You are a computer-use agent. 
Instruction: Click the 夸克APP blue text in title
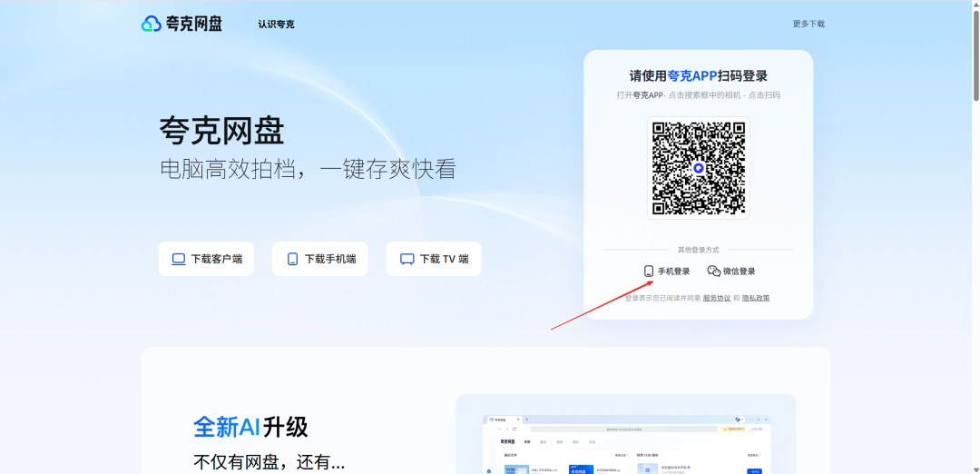click(692, 76)
